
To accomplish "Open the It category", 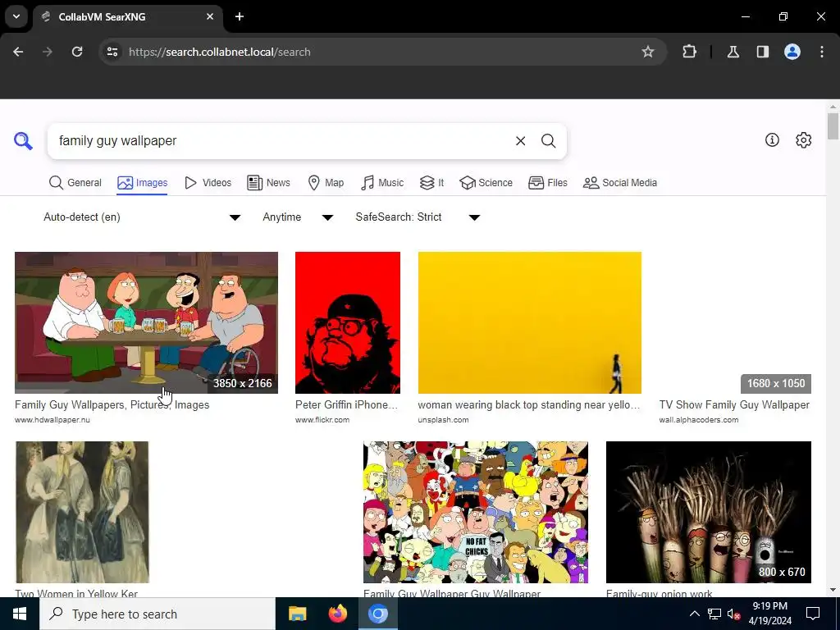I will pos(431,183).
